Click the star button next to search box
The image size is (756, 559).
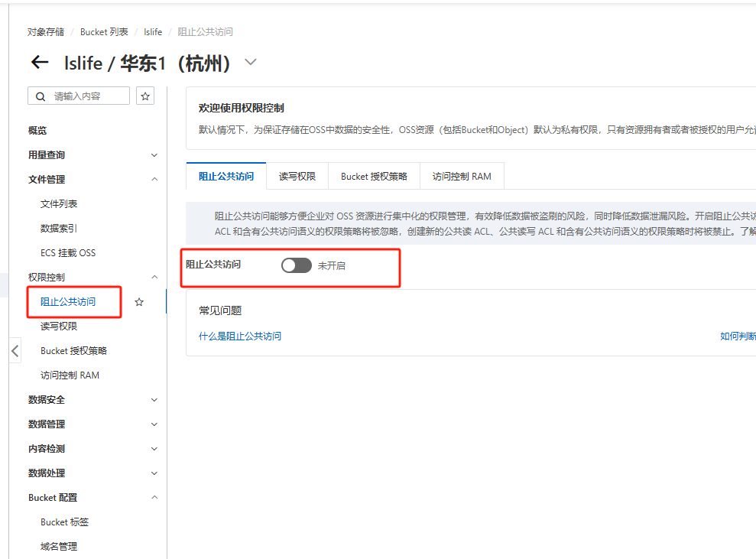pyautogui.click(x=145, y=96)
